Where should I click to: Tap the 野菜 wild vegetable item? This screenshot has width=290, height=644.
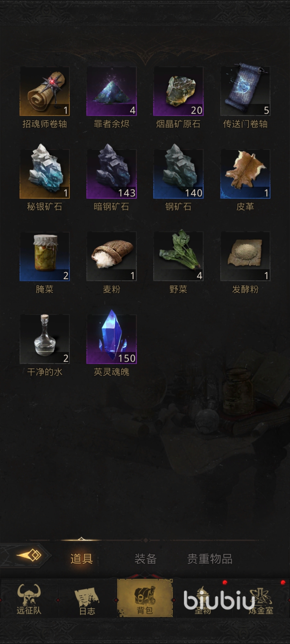[x=178, y=257]
